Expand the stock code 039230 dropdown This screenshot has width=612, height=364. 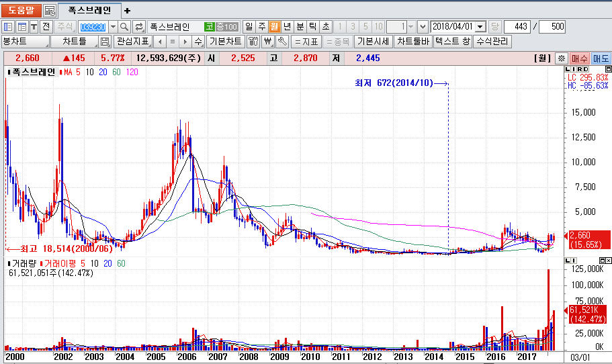112,27
